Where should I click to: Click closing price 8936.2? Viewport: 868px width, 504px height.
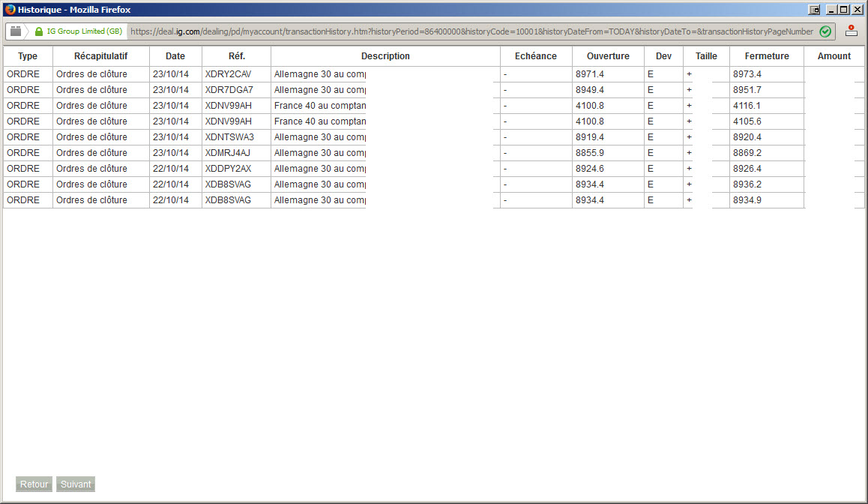pos(747,184)
